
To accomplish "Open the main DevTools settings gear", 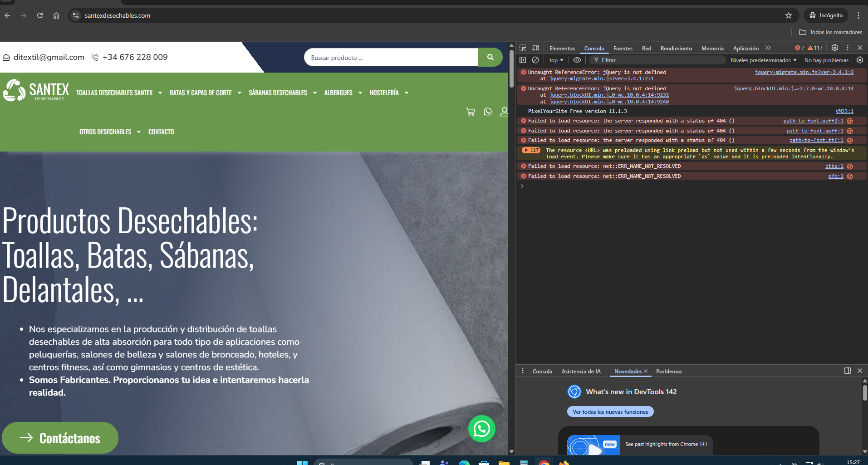I will tap(834, 48).
